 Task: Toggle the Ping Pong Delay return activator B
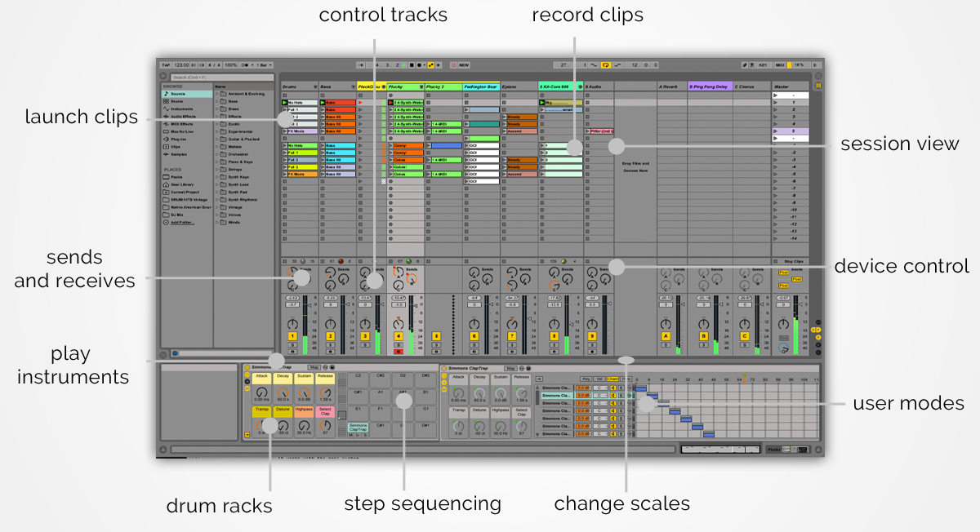pos(703,335)
